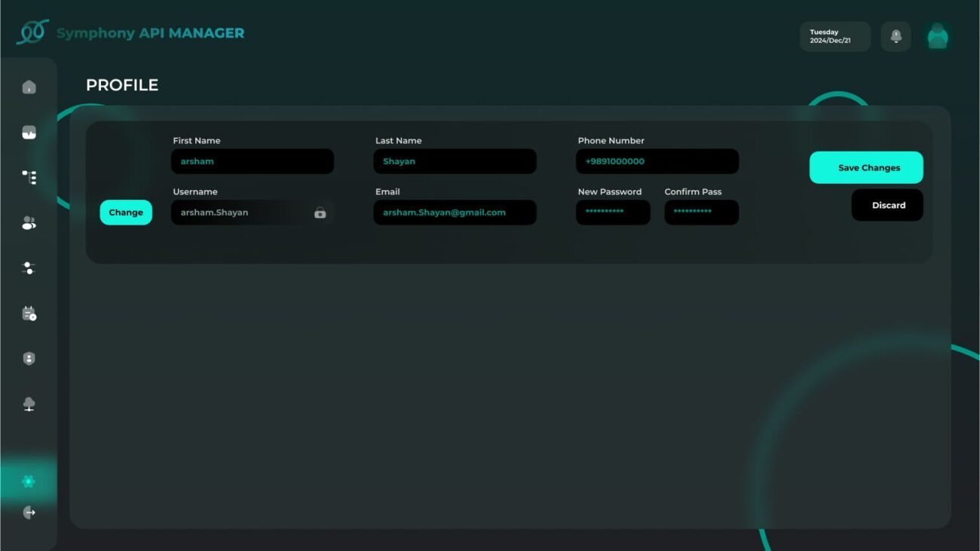The height and width of the screenshot is (551, 980).
Task: Open the home icon in sidebar
Action: 29,87
